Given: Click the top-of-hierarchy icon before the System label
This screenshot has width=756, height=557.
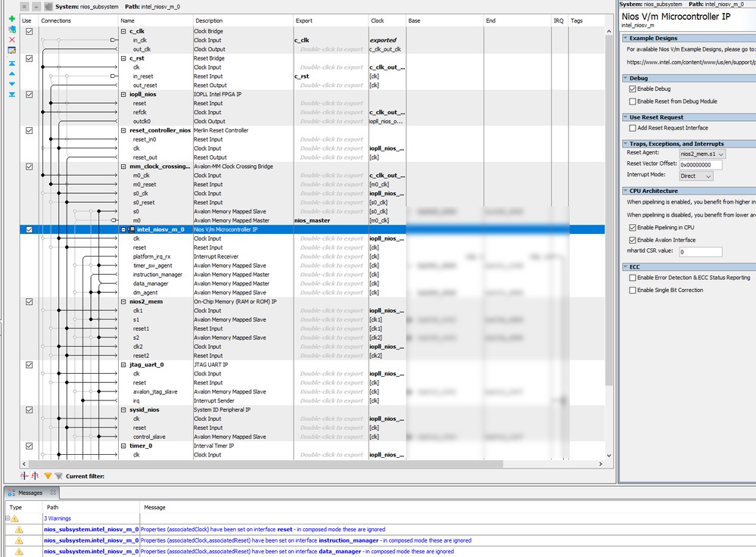Looking at the screenshot, I should point(24,6).
